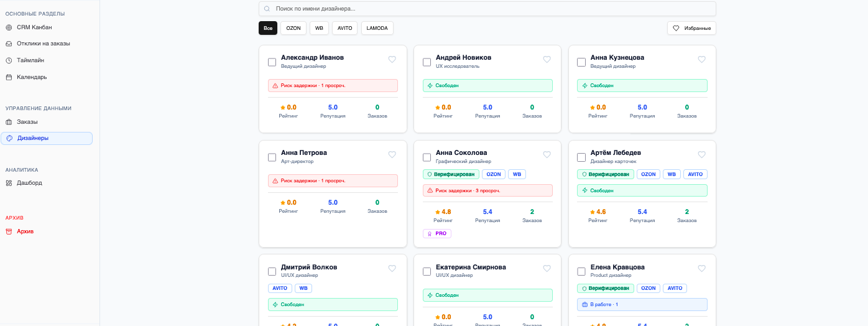Click the palette icon beside Дизайнеры
This screenshot has height=326, width=868.
(x=9, y=138)
